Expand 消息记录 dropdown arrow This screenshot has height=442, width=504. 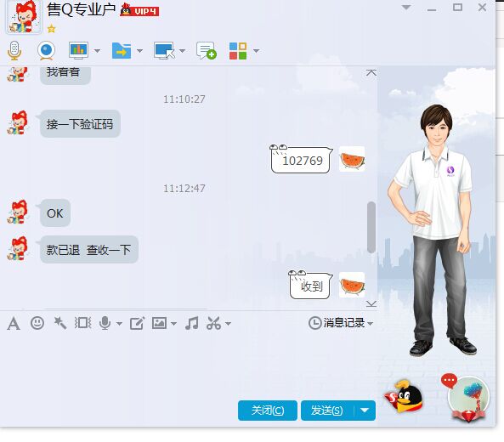click(x=370, y=323)
